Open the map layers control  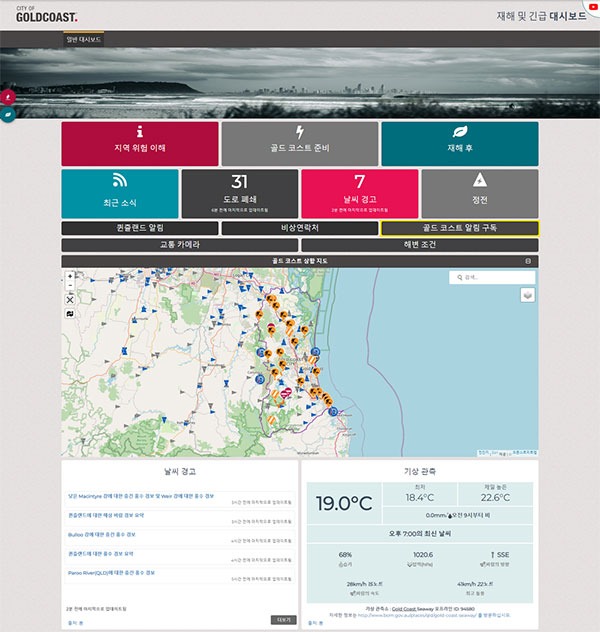coord(528,295)
